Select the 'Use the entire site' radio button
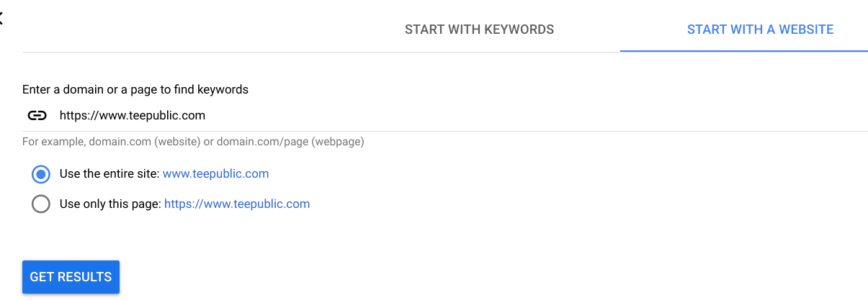 click(41, 174)
